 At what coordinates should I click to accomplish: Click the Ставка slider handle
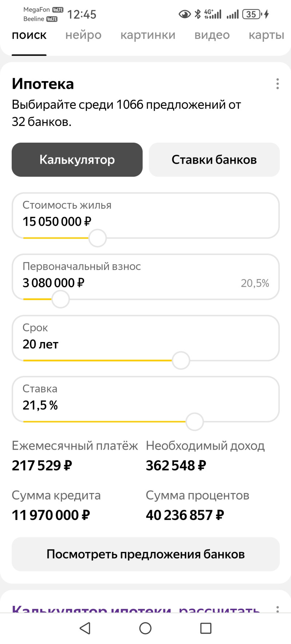tap(195, 422)
